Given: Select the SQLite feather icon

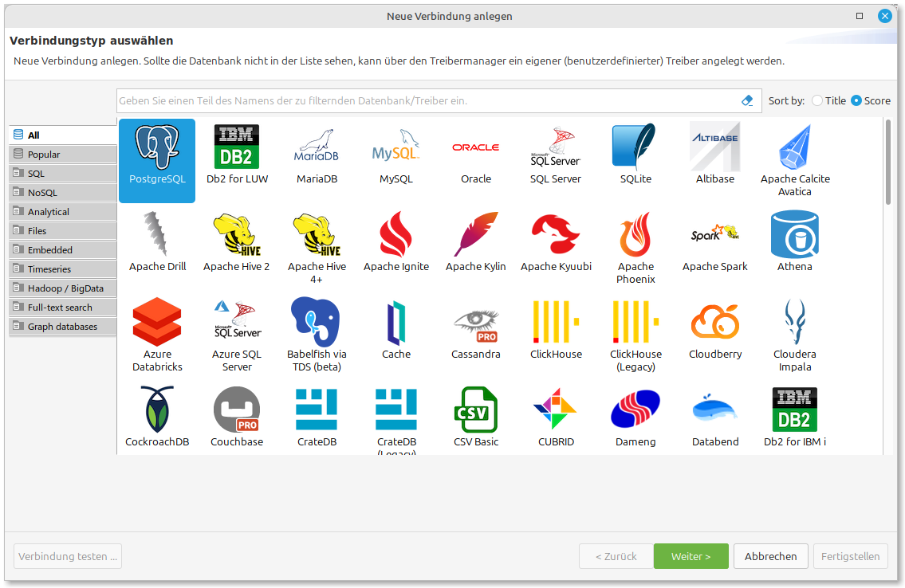Looking at the screenshot, I should (x=635, y=147).
